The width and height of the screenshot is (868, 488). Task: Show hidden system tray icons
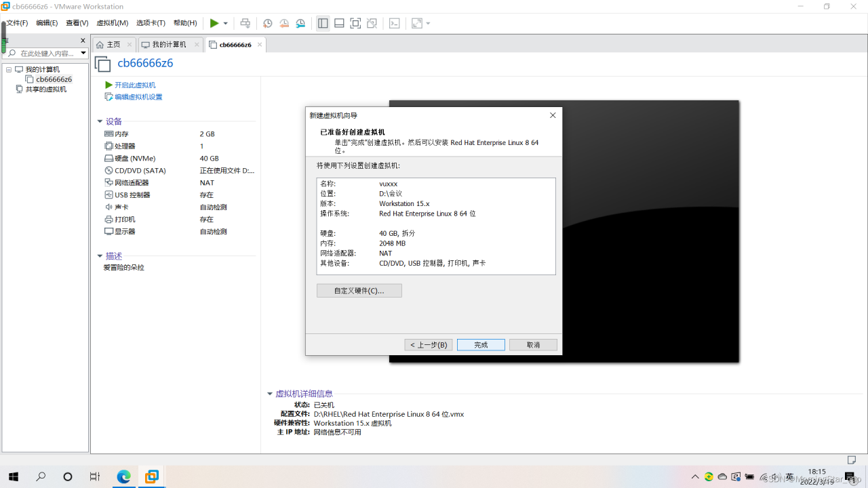(694, 477)
